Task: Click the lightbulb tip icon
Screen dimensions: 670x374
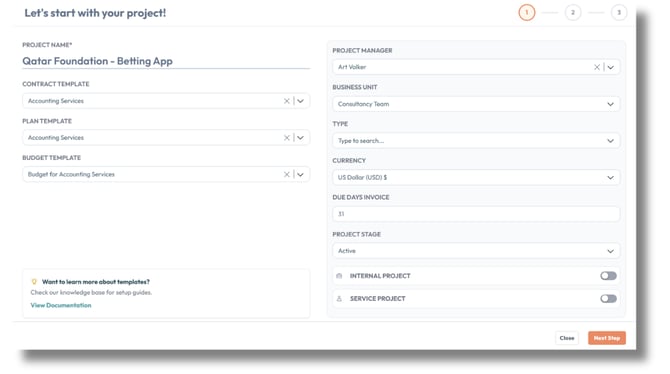Action: pos(34,282)
